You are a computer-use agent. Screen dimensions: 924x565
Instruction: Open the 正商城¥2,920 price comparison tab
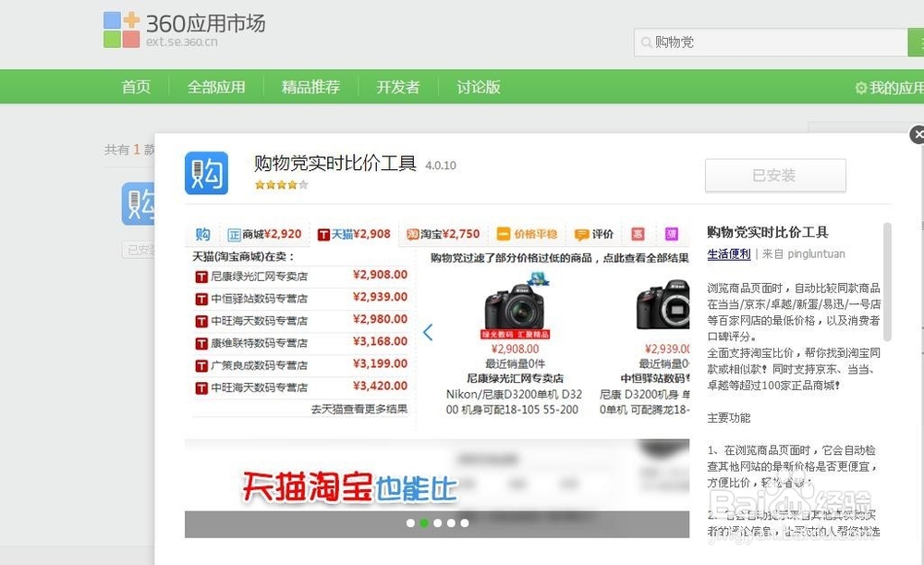[x=267, y=234]
